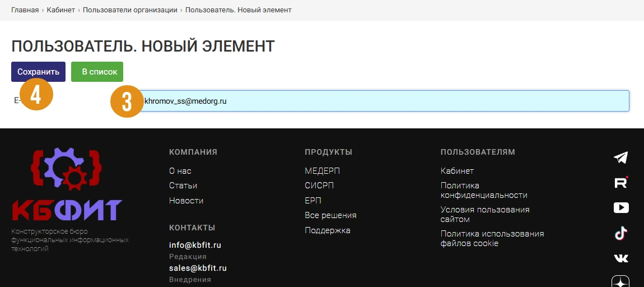Open the TikTok social icon
The height and width of the screenshot is (287, 644).
(x=620, y=234)
